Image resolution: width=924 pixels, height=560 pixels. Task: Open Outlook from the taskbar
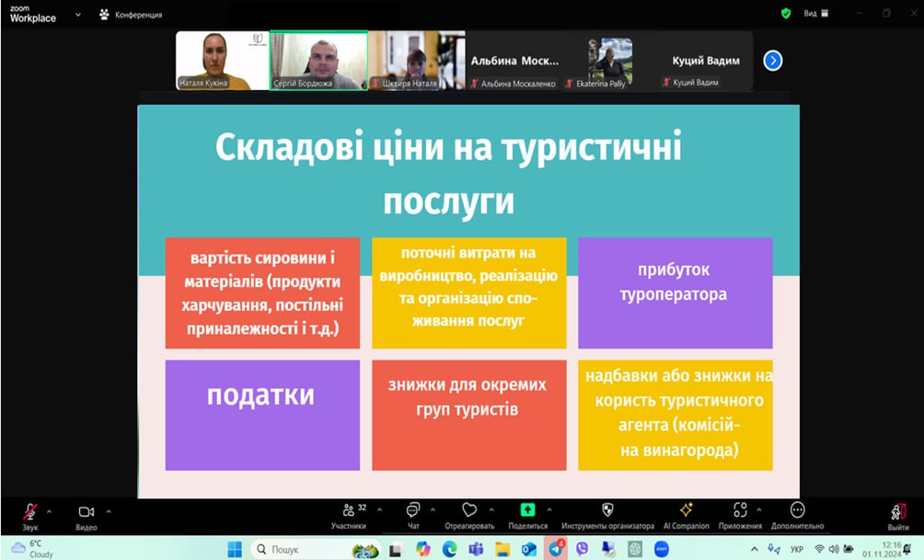528,549
